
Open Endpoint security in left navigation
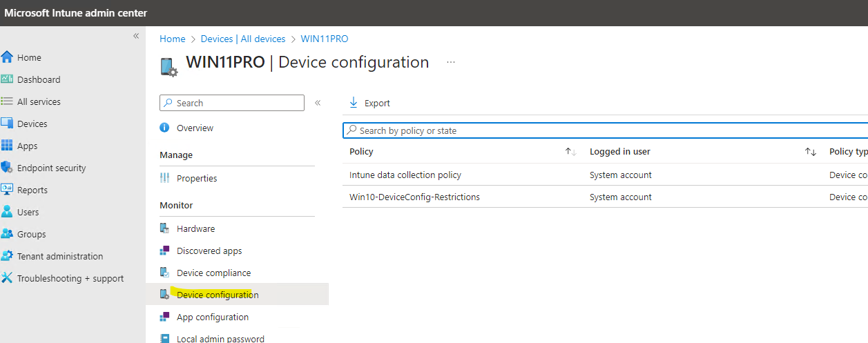52,168
